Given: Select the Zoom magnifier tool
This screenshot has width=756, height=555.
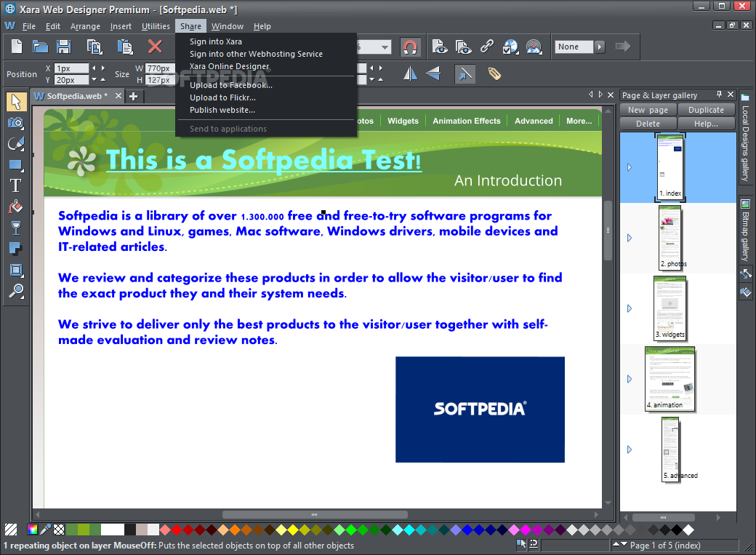Looking at the screenshot, I should pyautogui.click(x=16, y=291).
